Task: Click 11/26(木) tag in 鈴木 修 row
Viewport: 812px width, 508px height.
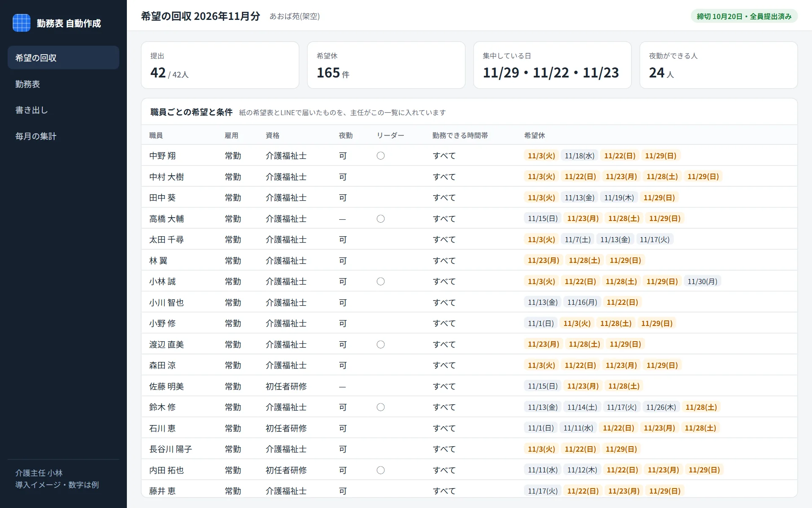Action: coord(661,407)
